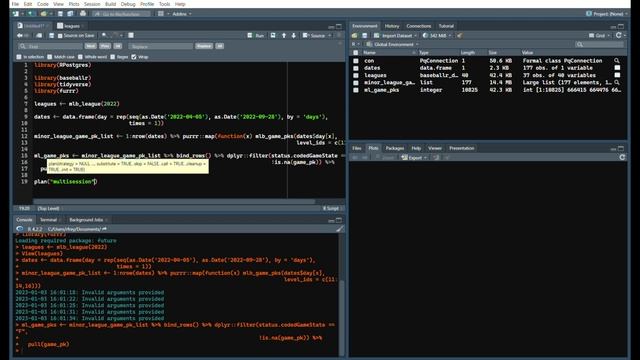Click the Zoom button in Plots pane
The height and width of the screenshot is (360, 640).
[x=385, y=158]
